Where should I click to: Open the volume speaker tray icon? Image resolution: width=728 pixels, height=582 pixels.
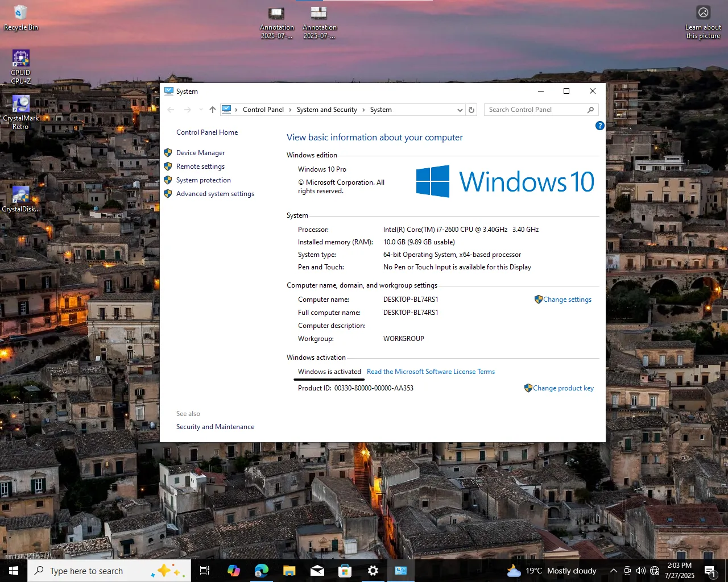point(641,571)
